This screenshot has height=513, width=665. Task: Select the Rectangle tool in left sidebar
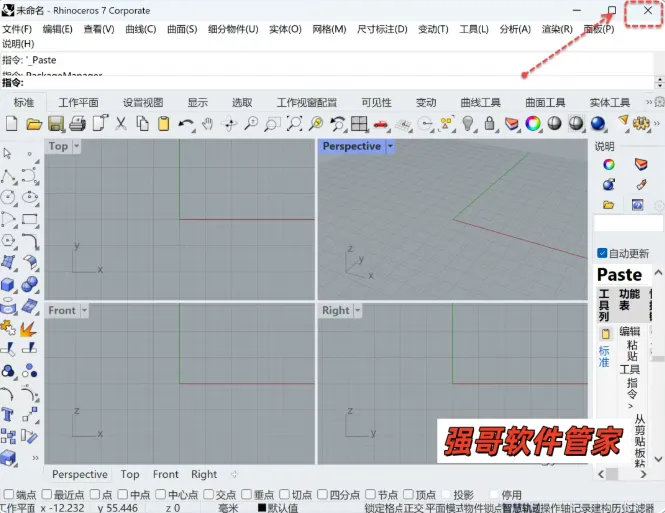click(x=30, y=219)
